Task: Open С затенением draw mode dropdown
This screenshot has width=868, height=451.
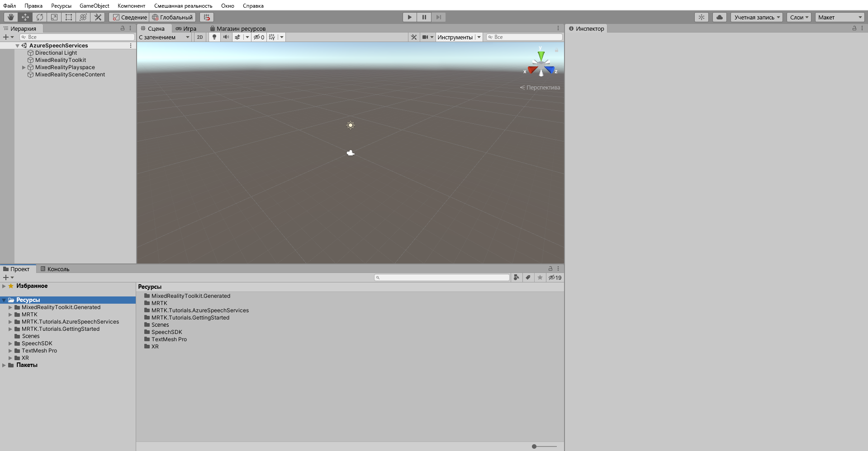Action: click(x=164, y=37)
